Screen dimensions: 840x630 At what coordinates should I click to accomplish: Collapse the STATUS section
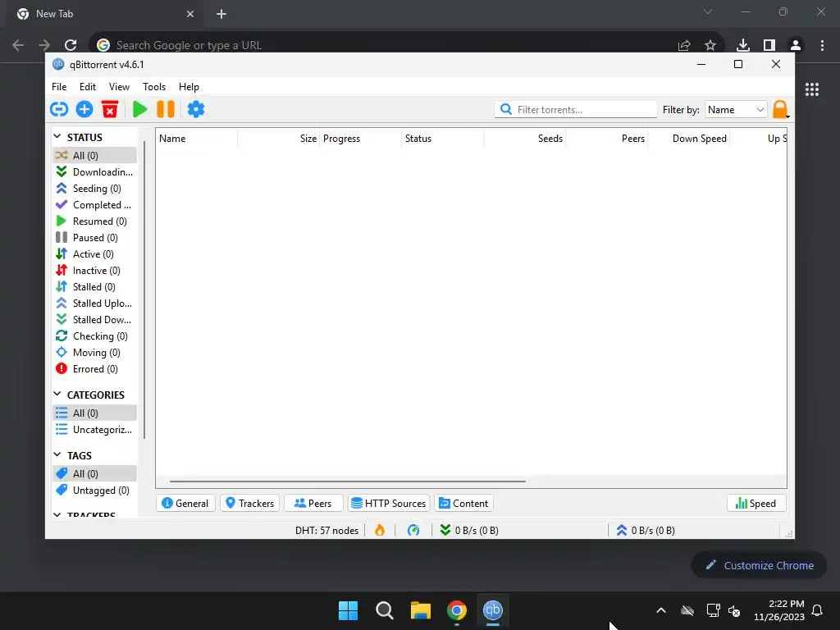57,137
